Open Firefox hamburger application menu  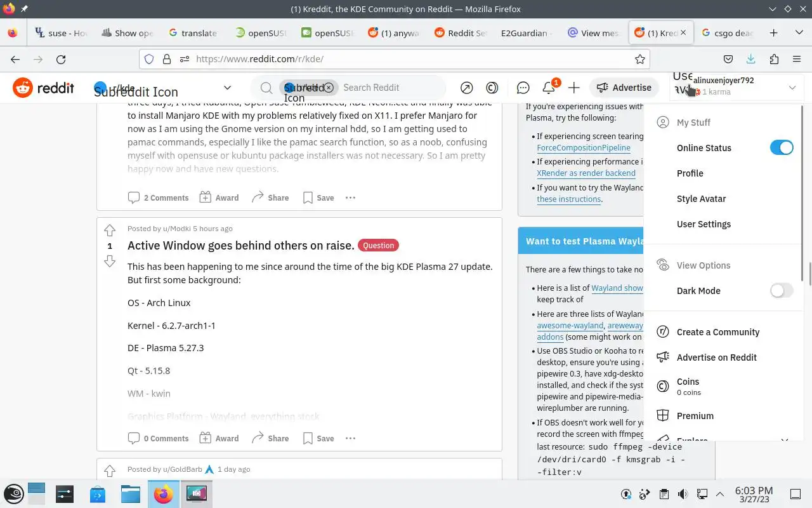pos(797,59)
